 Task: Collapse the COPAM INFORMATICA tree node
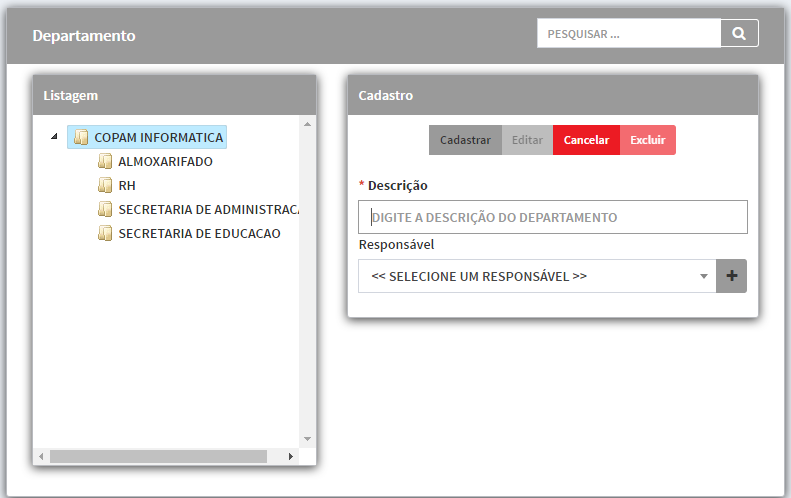[x=54, y=136]
